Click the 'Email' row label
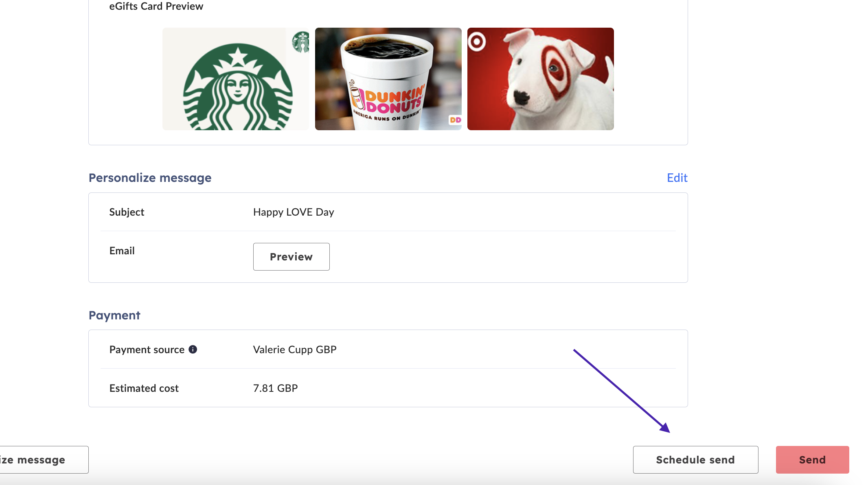This screenshot has width=868, height=485. (x=122, y=251)
